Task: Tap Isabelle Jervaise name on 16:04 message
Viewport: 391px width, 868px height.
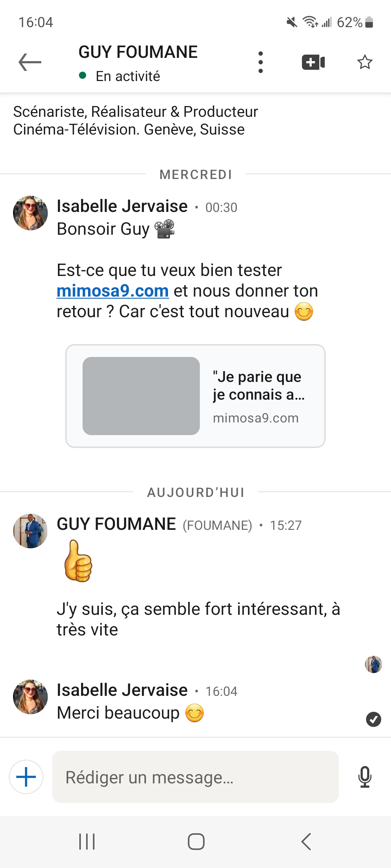Action: pyautogui.click(x=122, y=690)
